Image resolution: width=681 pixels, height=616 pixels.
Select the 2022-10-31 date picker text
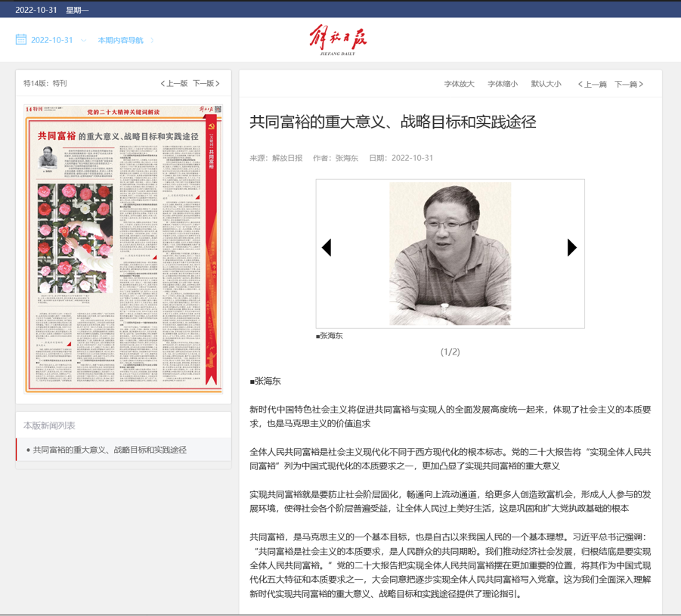(51, 40)
